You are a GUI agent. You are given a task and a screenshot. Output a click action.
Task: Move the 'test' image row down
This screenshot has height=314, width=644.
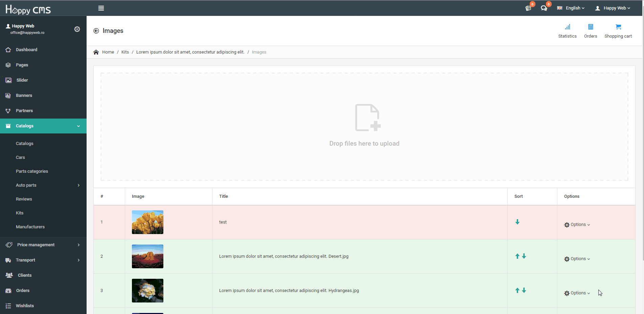517,222
